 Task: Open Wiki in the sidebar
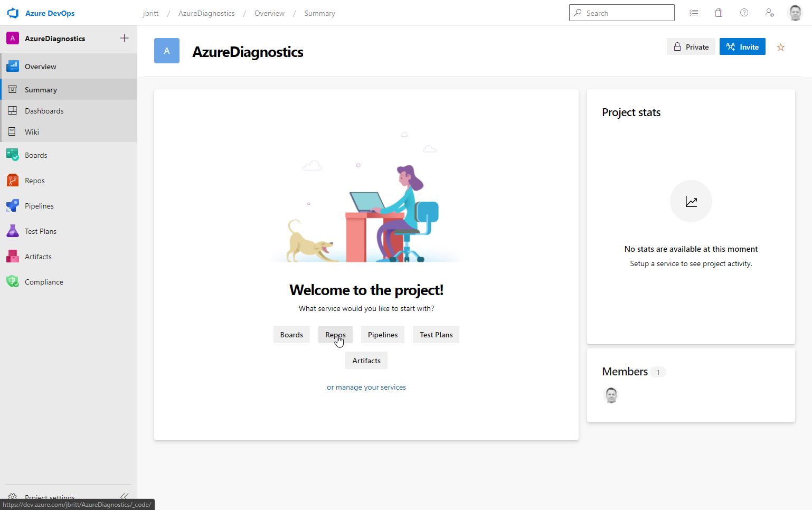coord(69,132)
